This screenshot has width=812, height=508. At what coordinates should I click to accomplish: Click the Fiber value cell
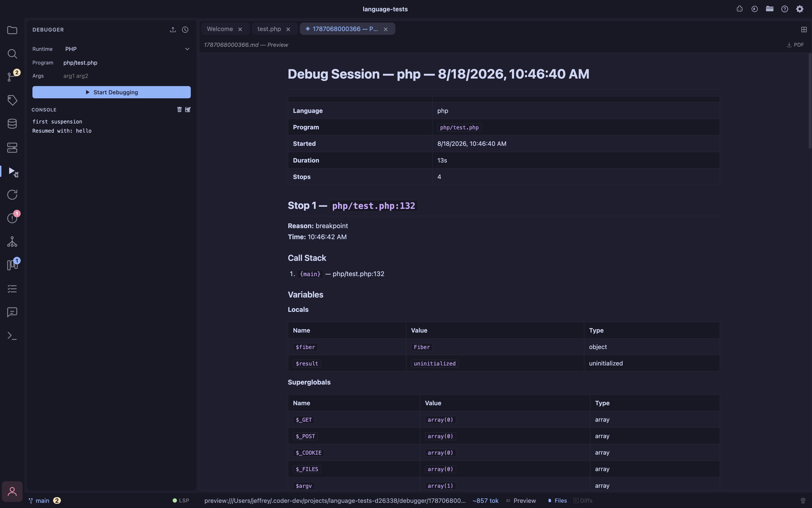(422, 347)
